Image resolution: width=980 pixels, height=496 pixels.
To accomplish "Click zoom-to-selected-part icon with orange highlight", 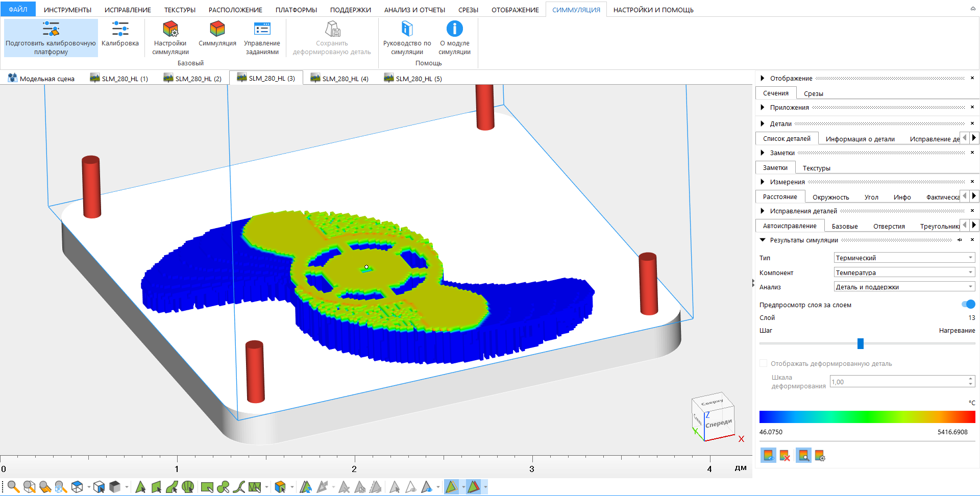I will tap(45, 487).
